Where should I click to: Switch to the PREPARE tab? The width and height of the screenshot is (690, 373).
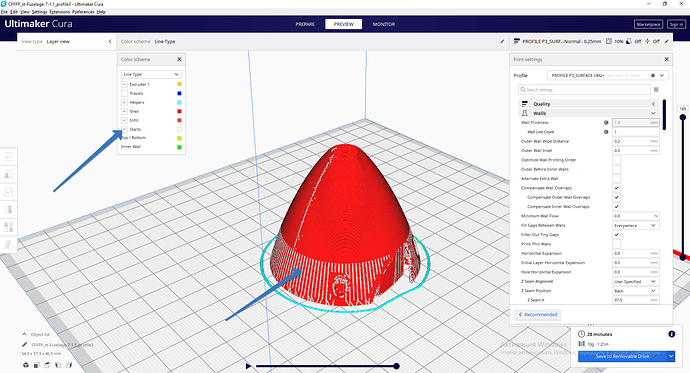click(x=305, y=24)
